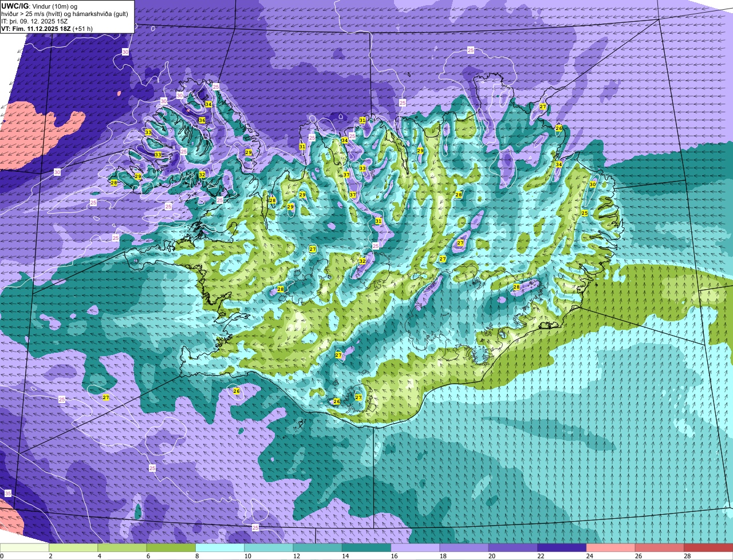This screenshot has width=733, height=560.
Task: Click the light pink 24–26 m/s legend swatch
Action: 611,547
